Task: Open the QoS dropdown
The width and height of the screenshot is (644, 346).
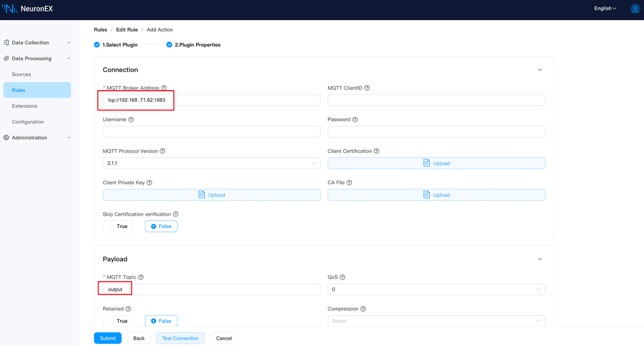Action: 436,290
